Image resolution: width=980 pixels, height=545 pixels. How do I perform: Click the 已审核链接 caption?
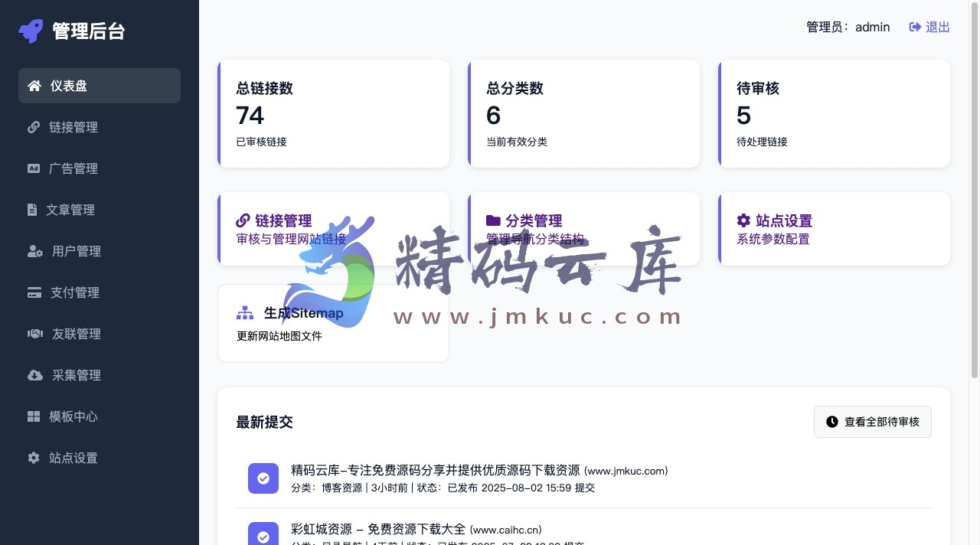(x=262, y=142)
